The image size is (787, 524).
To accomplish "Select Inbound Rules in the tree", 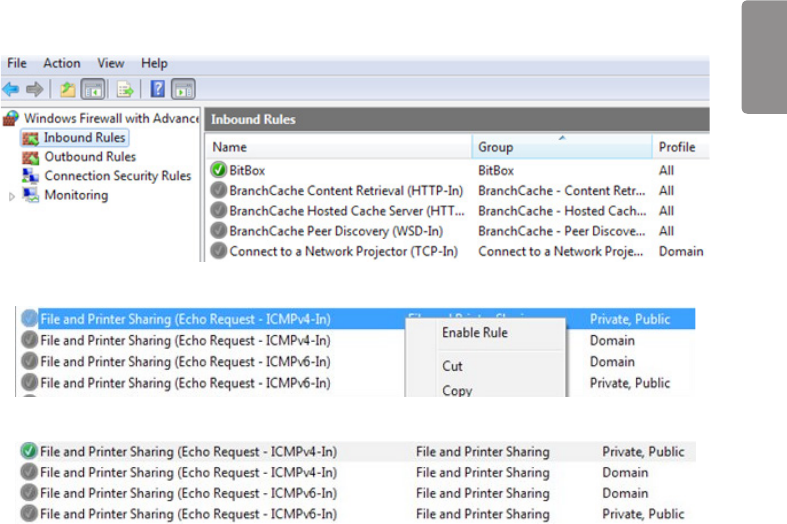I will [x=84, y=138].
